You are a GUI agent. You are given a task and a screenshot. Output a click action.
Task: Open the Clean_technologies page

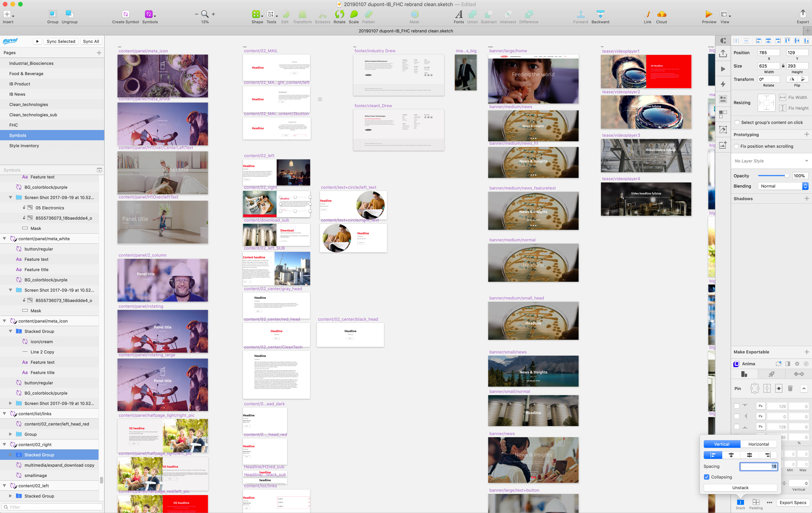tap(52, 104)
